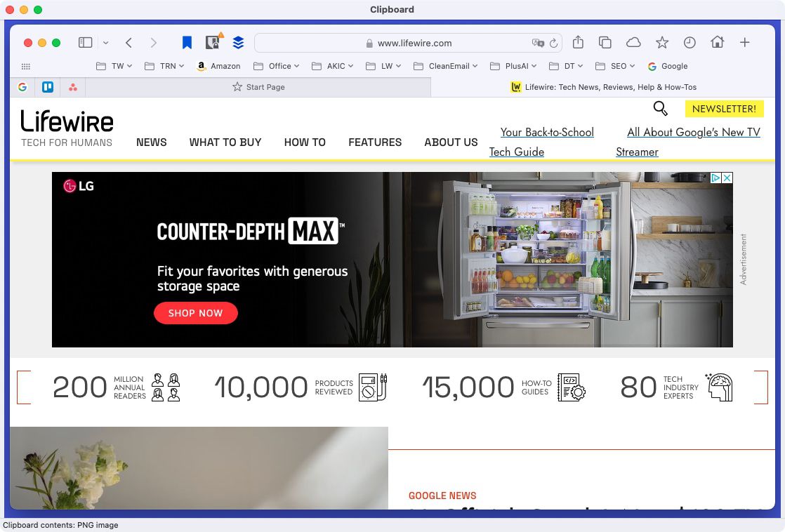Click SHOP NOW in the LG ad
The width and height of the screenshot is (785, 532).
click(x=195, y=313)
